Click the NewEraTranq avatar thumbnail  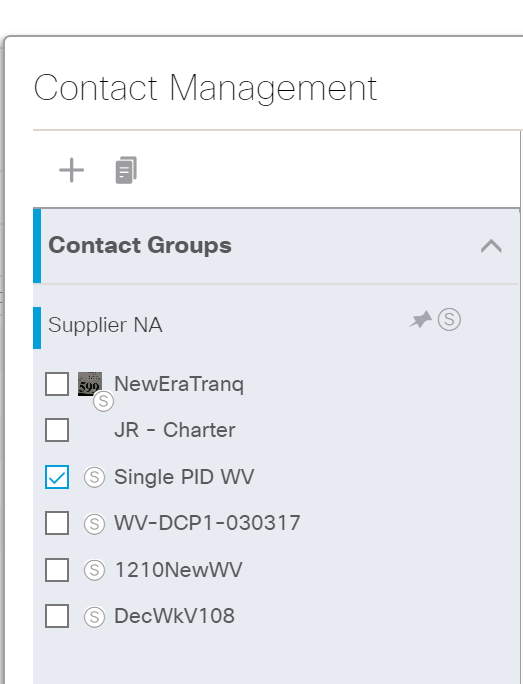(x=90, y=384)
